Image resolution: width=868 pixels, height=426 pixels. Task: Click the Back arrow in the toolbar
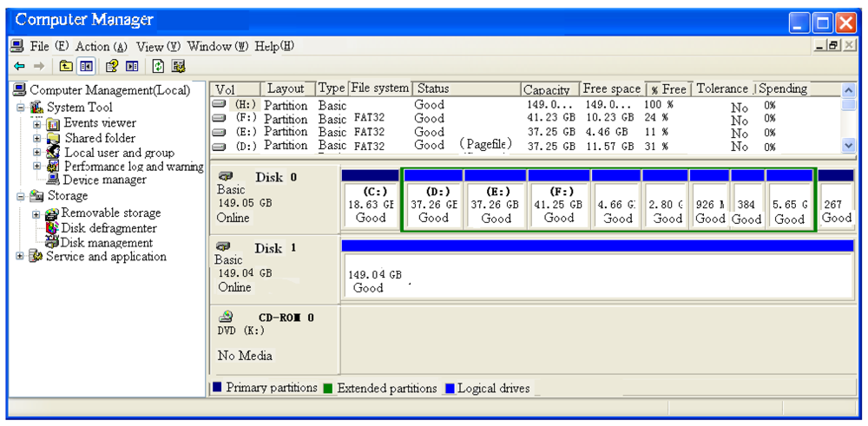point(19,66)
